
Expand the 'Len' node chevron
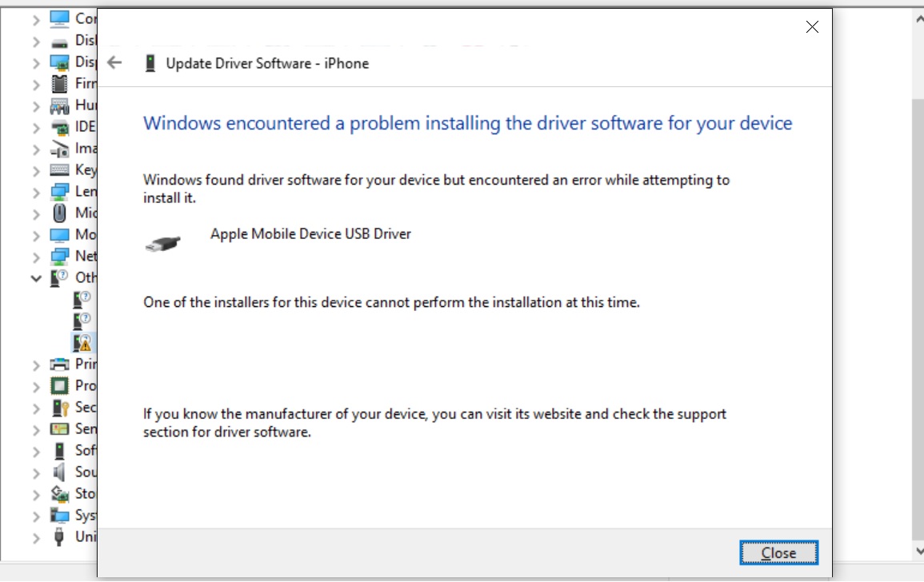36,193
